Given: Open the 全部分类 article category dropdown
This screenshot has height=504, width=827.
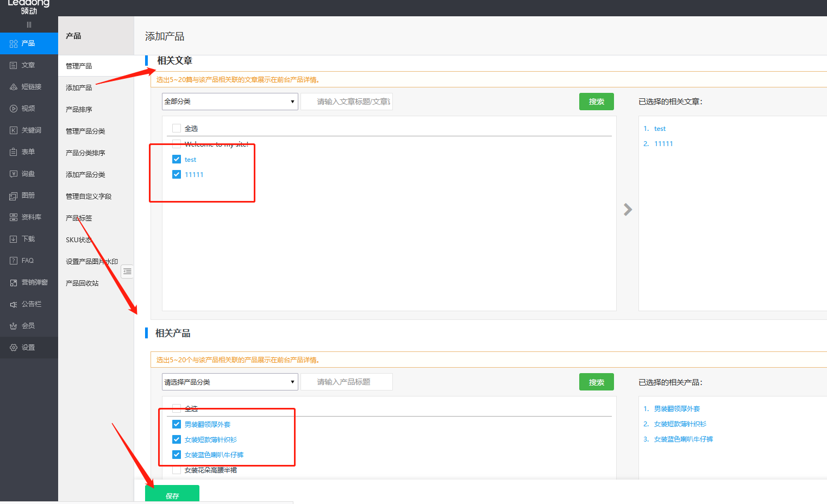Looking at the screenshot, I should coord(230,102).
